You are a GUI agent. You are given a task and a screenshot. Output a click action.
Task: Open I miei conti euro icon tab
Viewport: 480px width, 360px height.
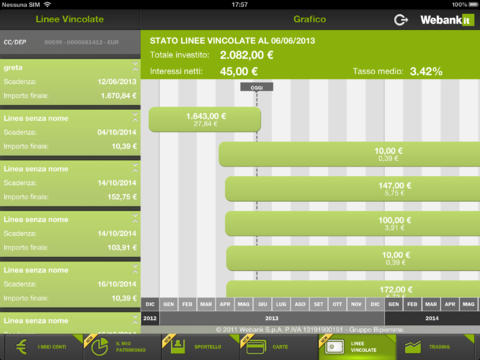(41, 347)
